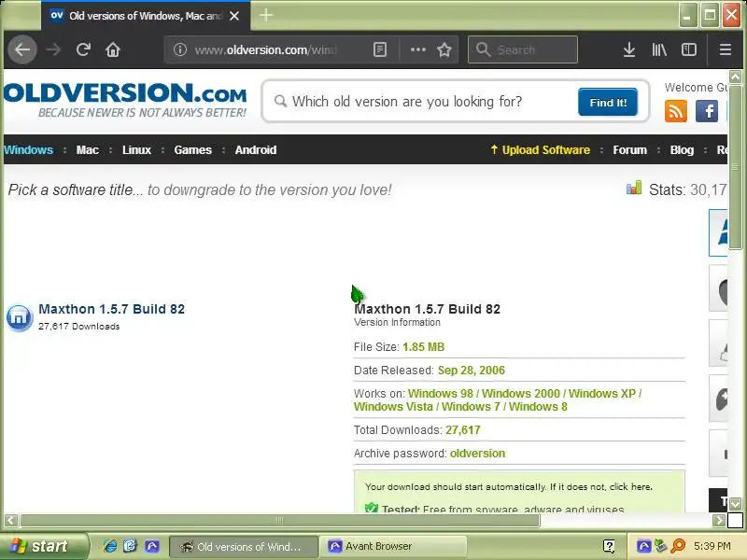Select the Sep 28, 2006 release date
The image size is (747, 560).
[472, 370]
